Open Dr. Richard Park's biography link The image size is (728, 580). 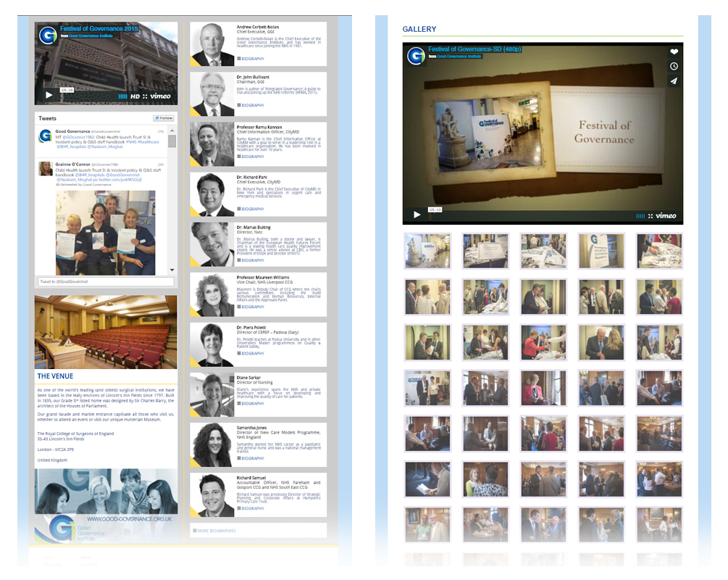click(x=251, y=209)
